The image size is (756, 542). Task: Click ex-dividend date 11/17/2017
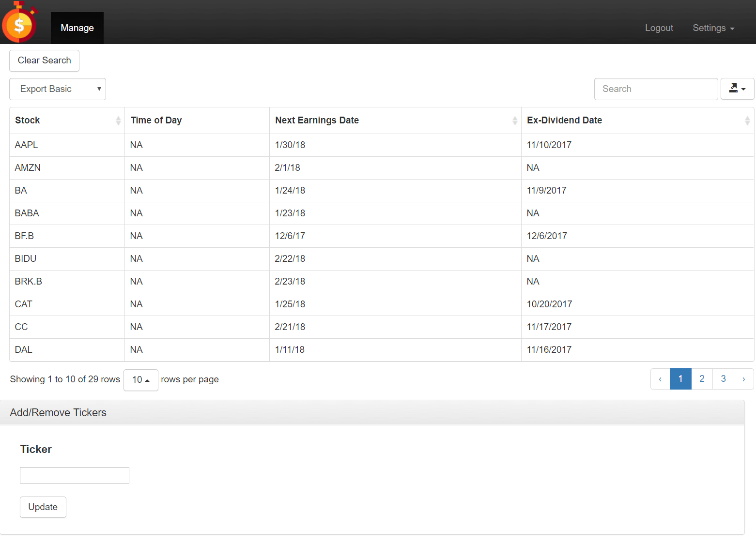[549, 327]
